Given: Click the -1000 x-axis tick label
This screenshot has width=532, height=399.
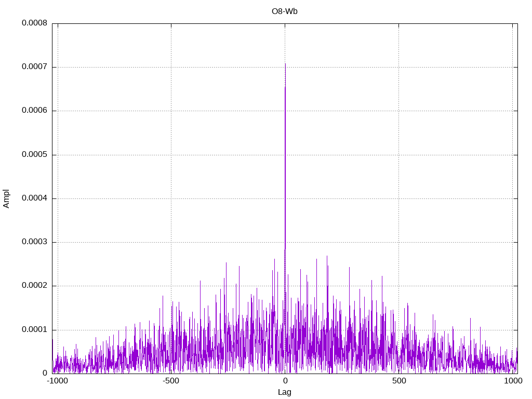Looking at the screenshot, I should tap(58, 381).
